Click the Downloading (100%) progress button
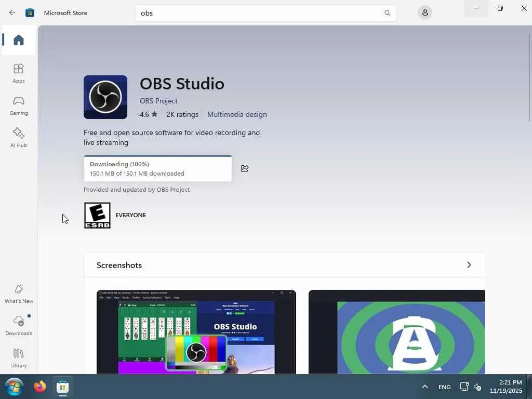This screenshot has width=532, height=399. (158, 169)
